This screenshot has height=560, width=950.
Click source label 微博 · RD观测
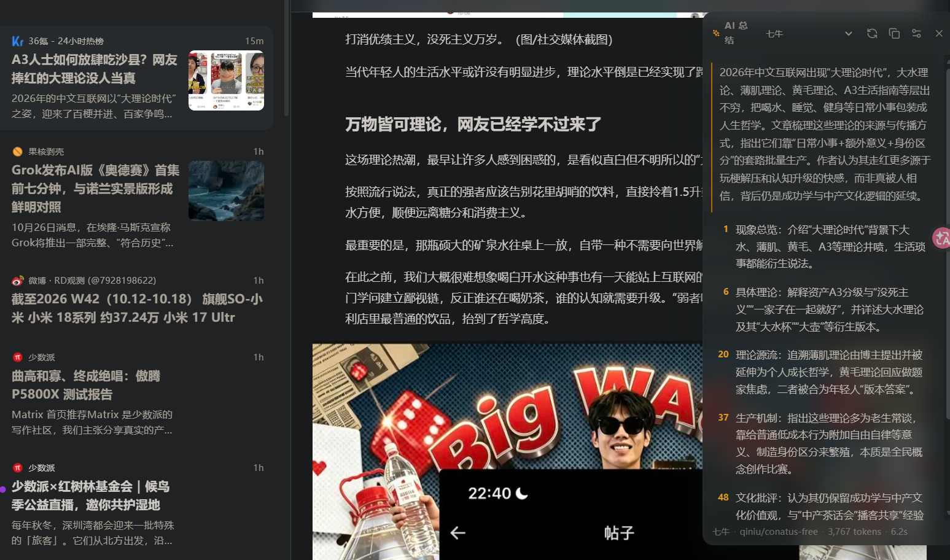[92, 281]
